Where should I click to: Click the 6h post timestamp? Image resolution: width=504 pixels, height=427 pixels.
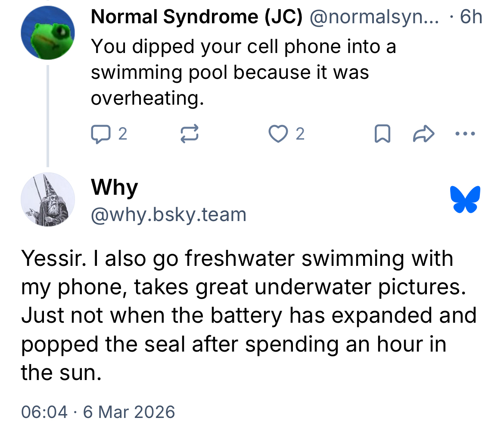471,18
